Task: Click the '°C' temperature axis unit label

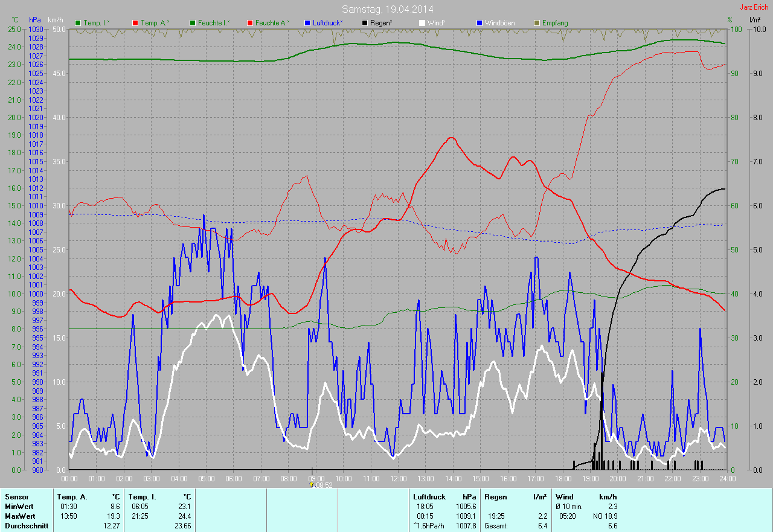Action: [16, 20]
